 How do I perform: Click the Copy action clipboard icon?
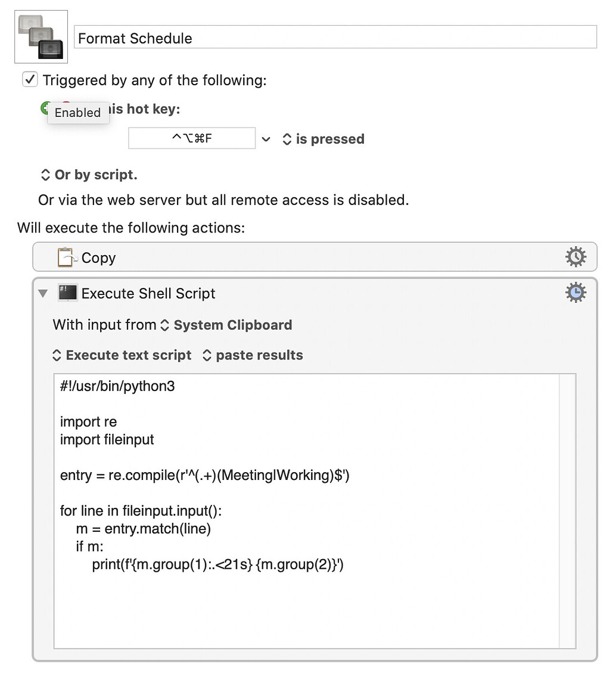coord(67,258)
